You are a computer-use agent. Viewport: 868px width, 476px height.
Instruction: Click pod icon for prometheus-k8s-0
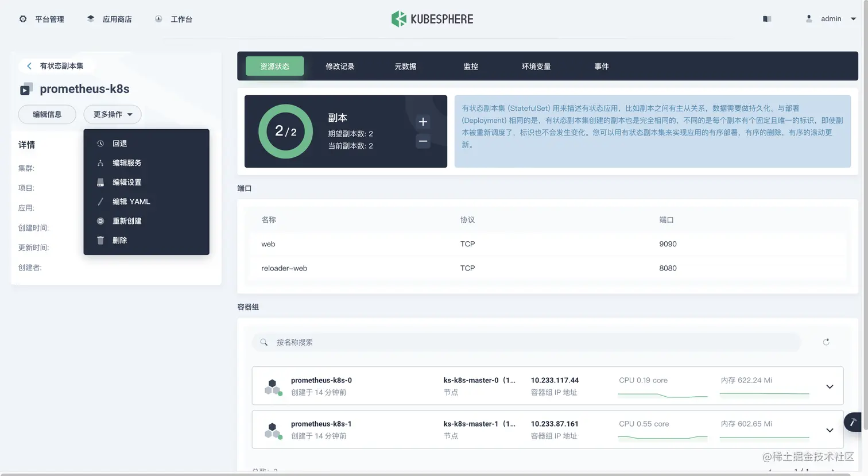tap(273, 387)
